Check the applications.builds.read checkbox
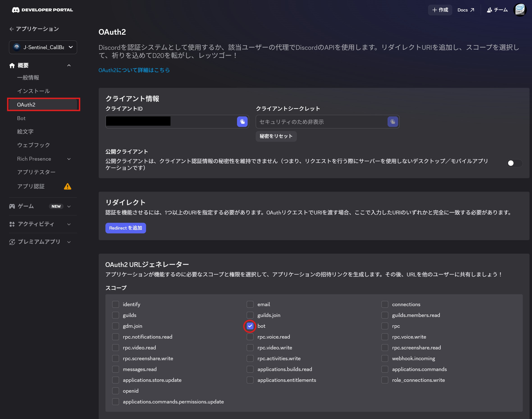532x419 pixels. coord(250,369)
